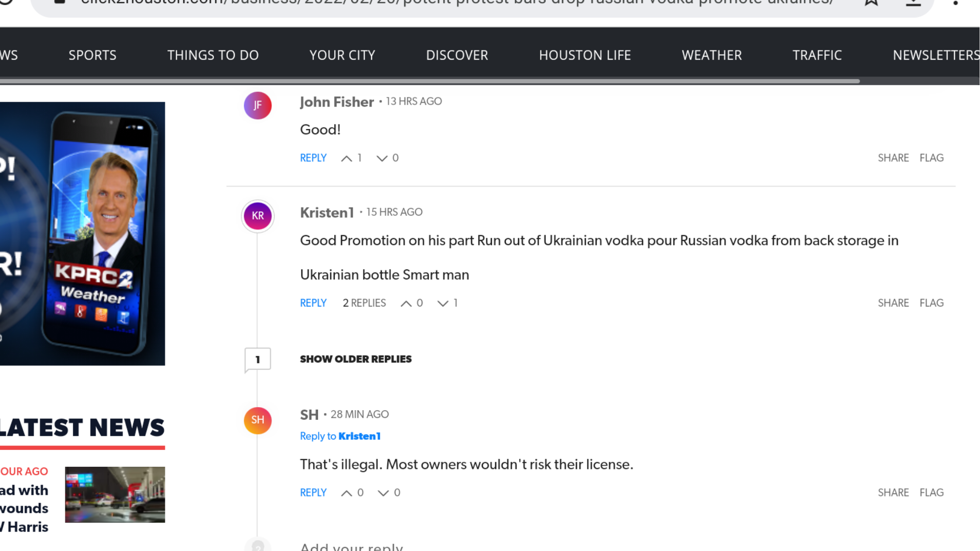Upvote John Fisher's comment

[347, 158]
